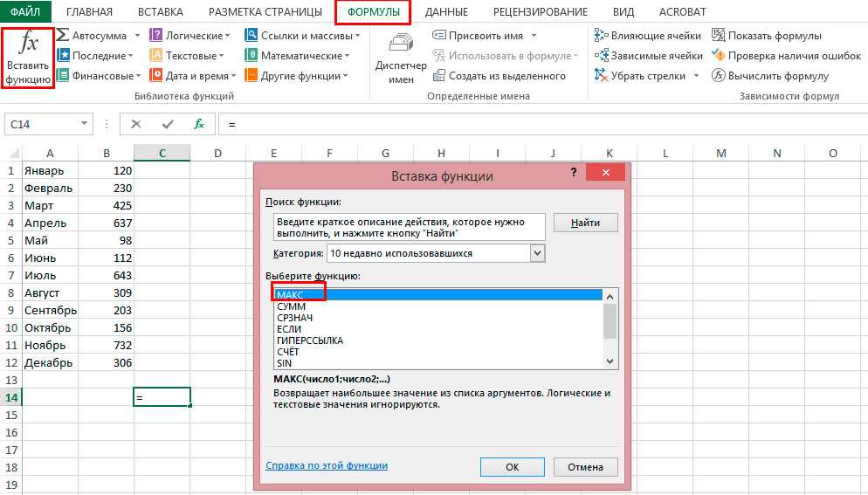The image size is (868, 495).
Task: Click the Вставить функцию fx icon
Action: tap(28, 45)
